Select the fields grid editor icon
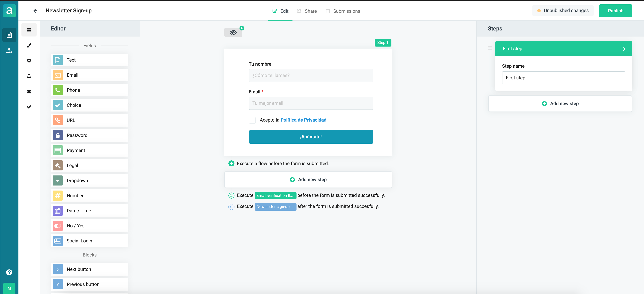This screenshot has height=294, width=644. click(x=29, y=30)
